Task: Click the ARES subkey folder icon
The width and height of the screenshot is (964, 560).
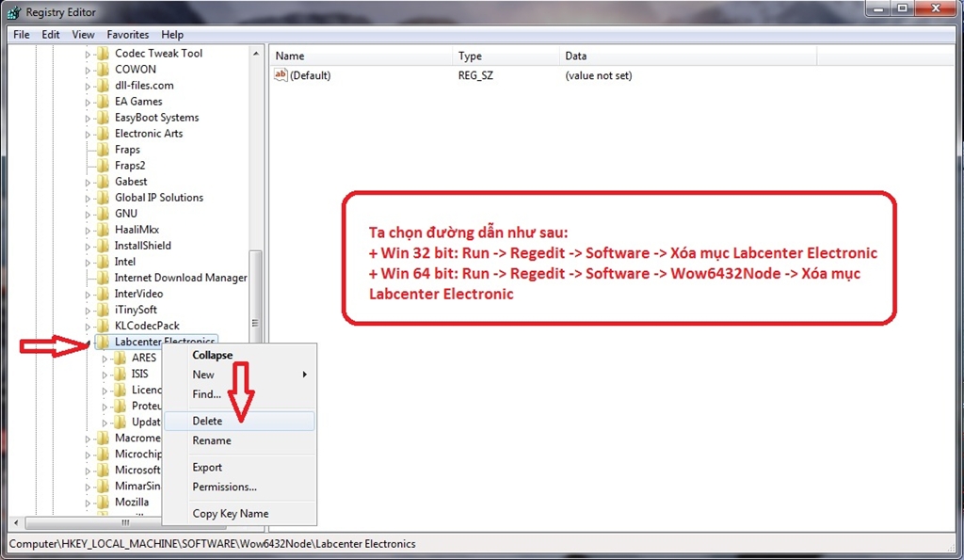Action: (x=120, y=358)
